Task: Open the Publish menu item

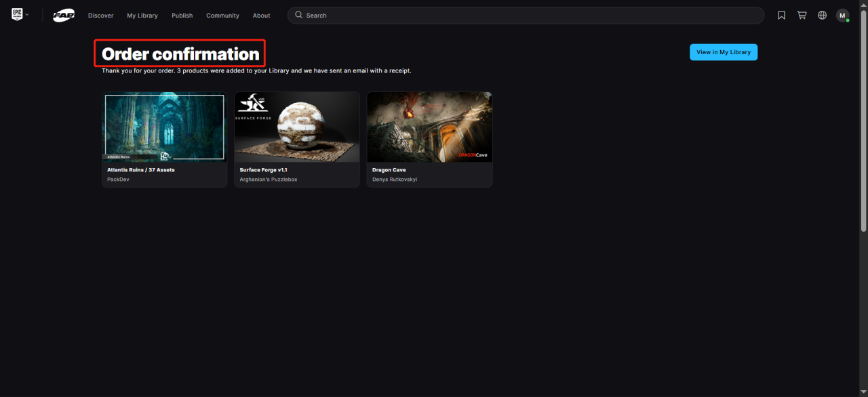Action: [x=182, y=16]
